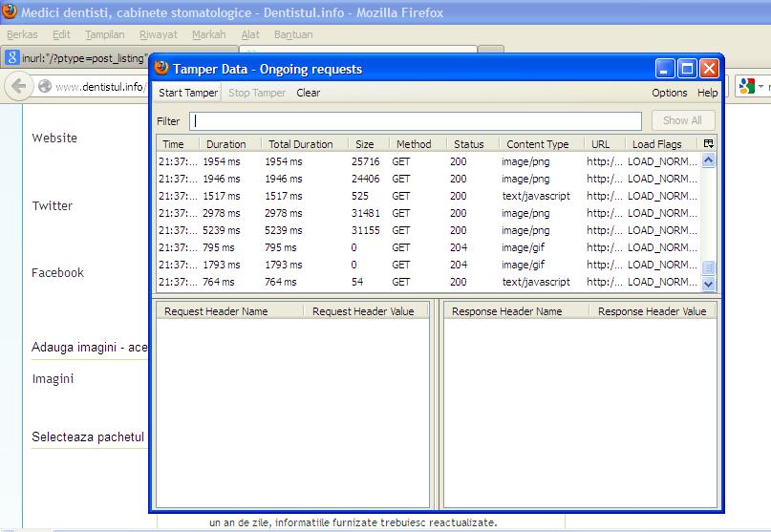Click the Firefox back arrow button
The height and width of the screenshot is (532, 771).
pyautogui.click(x=19, y=86)
